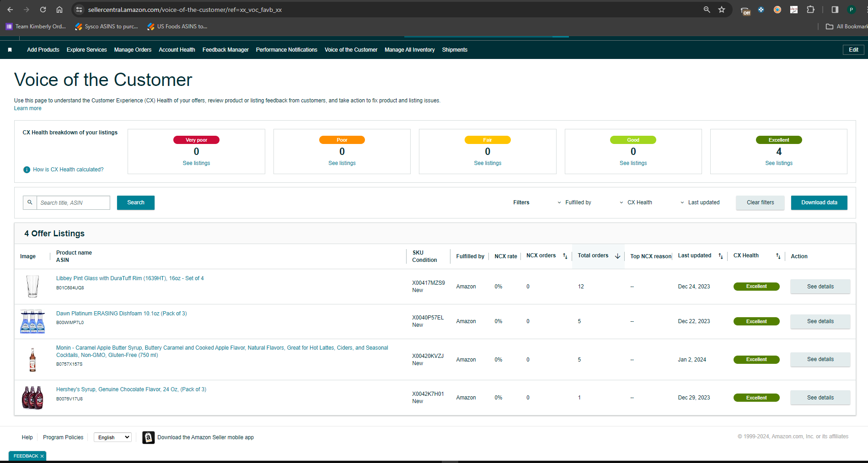868x463 pixels.
Task: See listings under Excellent
Action: (779, 163)
